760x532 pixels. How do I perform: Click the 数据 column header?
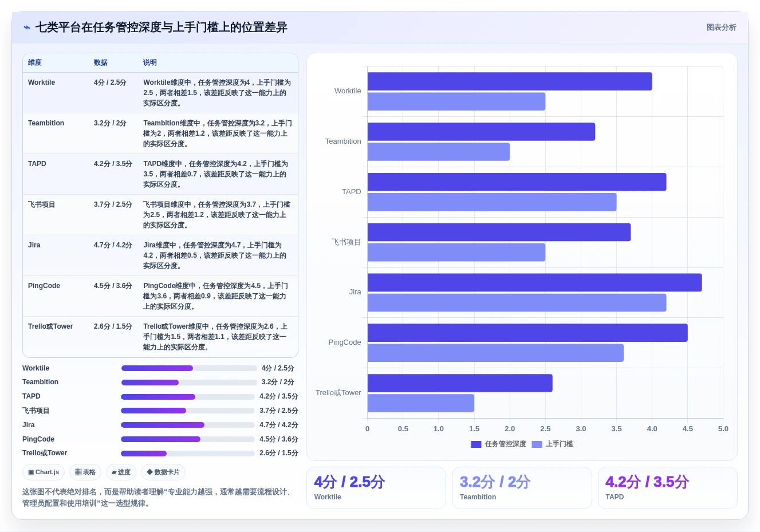click(x=101, y=63)
